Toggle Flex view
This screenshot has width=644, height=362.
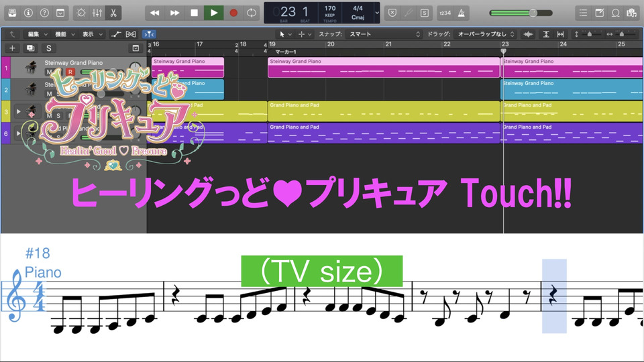click(131, 34)
